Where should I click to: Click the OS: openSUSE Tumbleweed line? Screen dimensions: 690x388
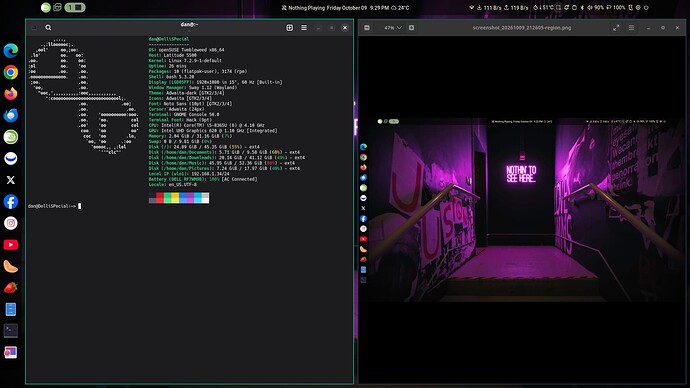[x=187, y=50]
